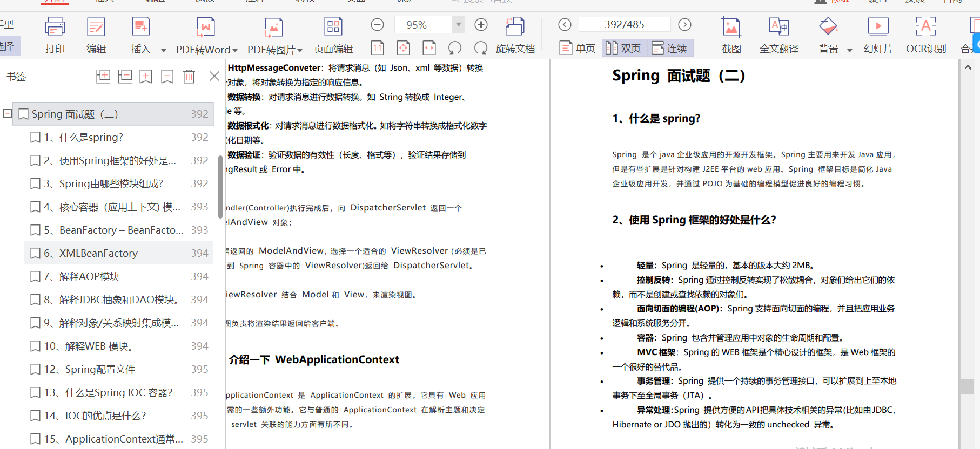Check the box for 'Spring 面试题（二）' bookmark

(24, 114)
